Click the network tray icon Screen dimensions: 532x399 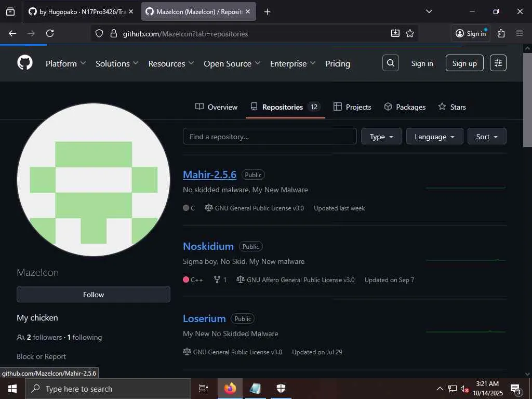(453, 389)
